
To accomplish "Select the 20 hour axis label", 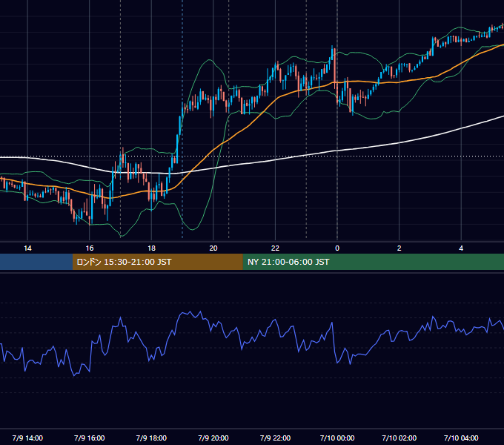I will point(213,248).
